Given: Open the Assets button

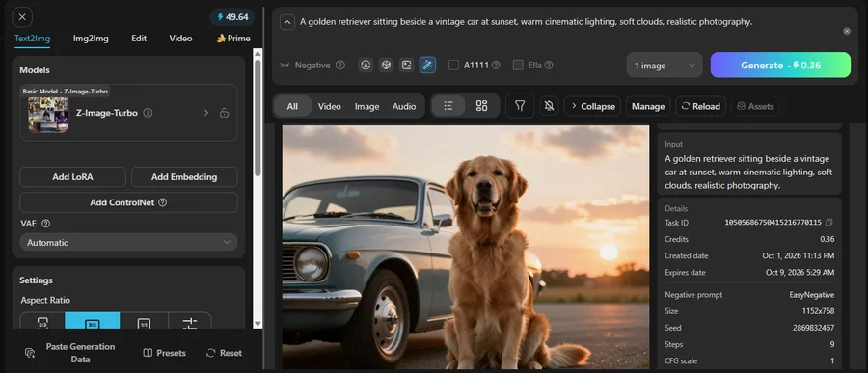Looking at the screenshot, I should click(755, 106).
